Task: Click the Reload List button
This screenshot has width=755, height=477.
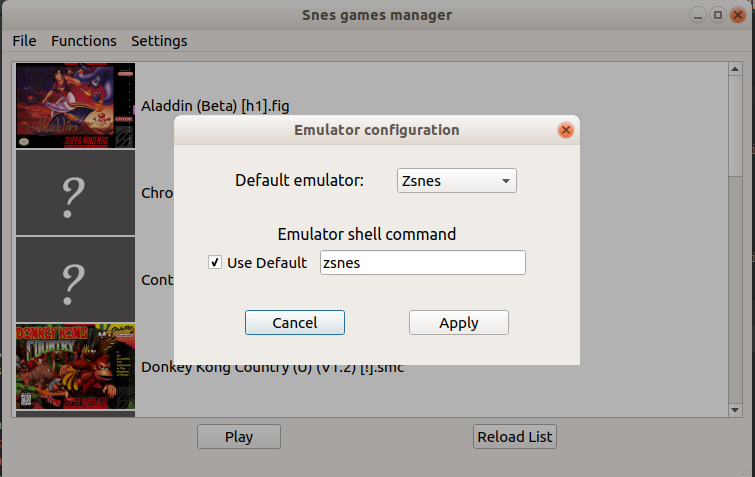Action: click(x=515, y=437)
